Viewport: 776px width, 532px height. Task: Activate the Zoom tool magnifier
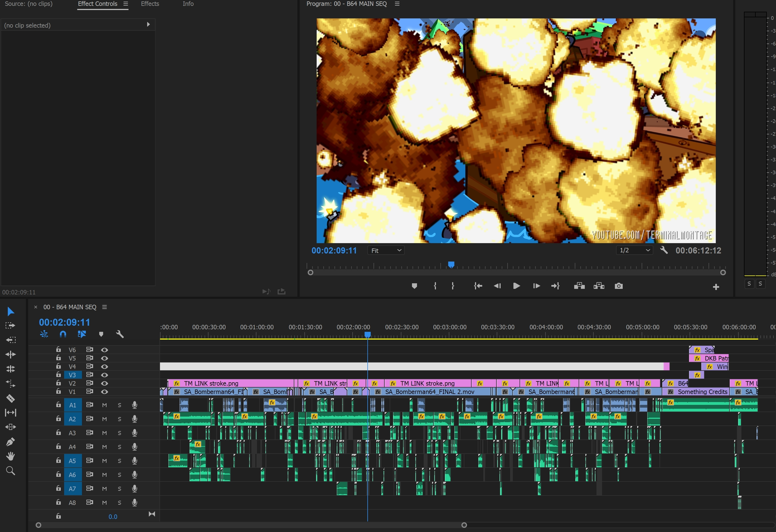(10, 471)
